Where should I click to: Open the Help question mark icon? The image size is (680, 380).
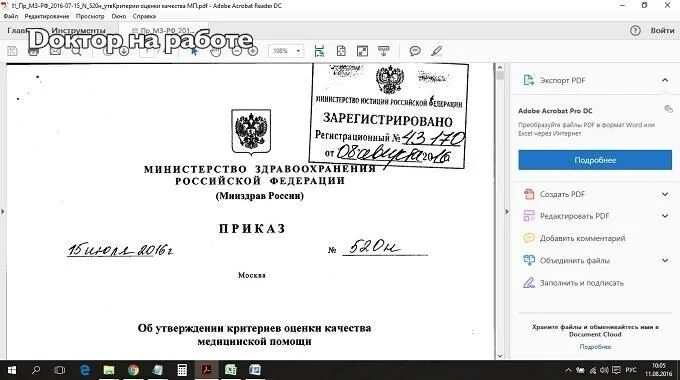[635, 30]
